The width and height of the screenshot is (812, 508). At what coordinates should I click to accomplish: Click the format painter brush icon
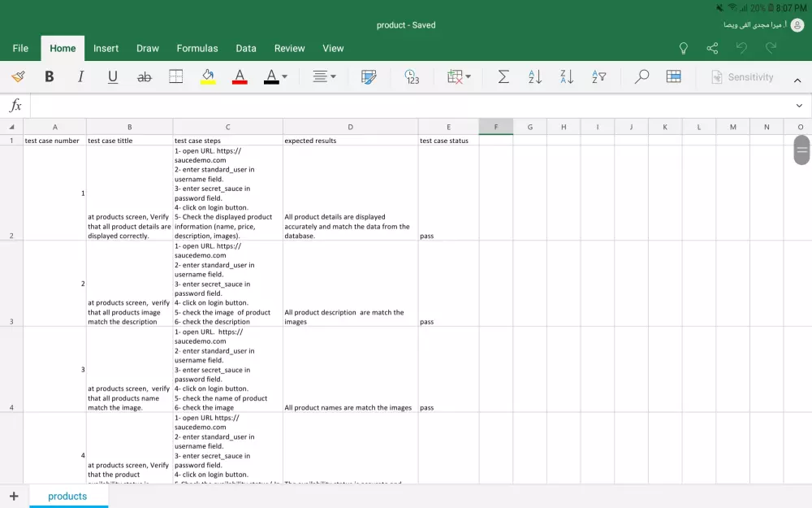tap(18, 76)
